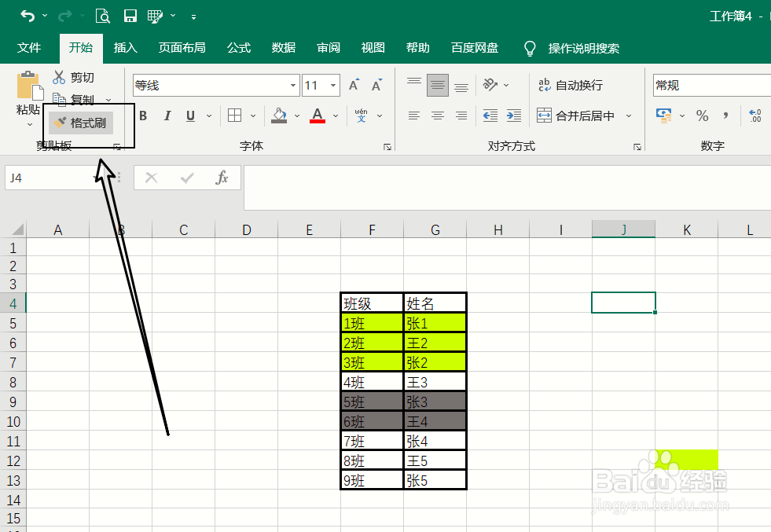Switch to the 插入 tab
771x532 pixels.
coord(126,48)
